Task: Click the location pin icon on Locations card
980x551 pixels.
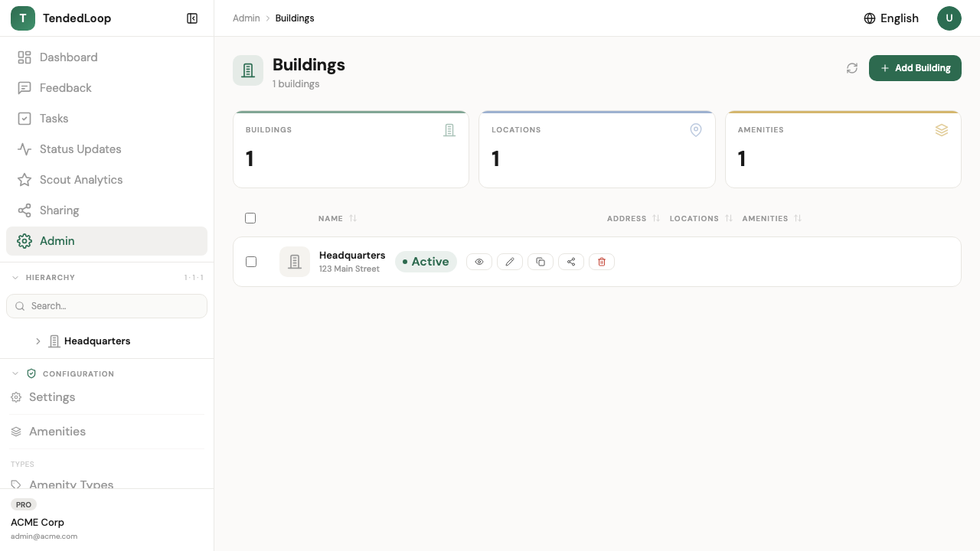Action: [696, 130]
